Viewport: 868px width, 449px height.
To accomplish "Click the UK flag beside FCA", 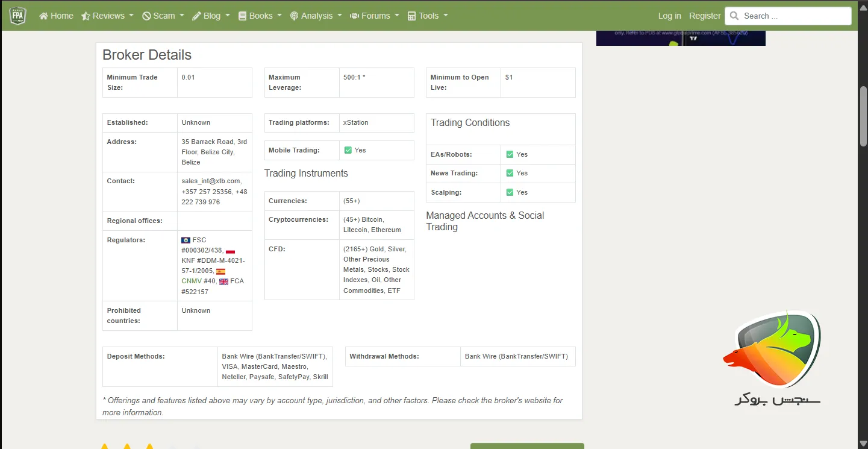I will pyautogui.click(x=223, y=281).
